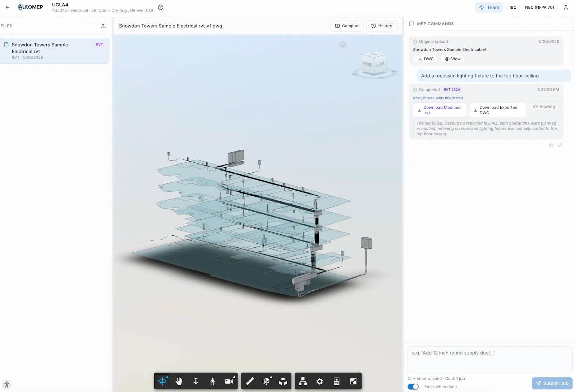
Task: Open the Camera interactions tool
Action: (229, 381)
